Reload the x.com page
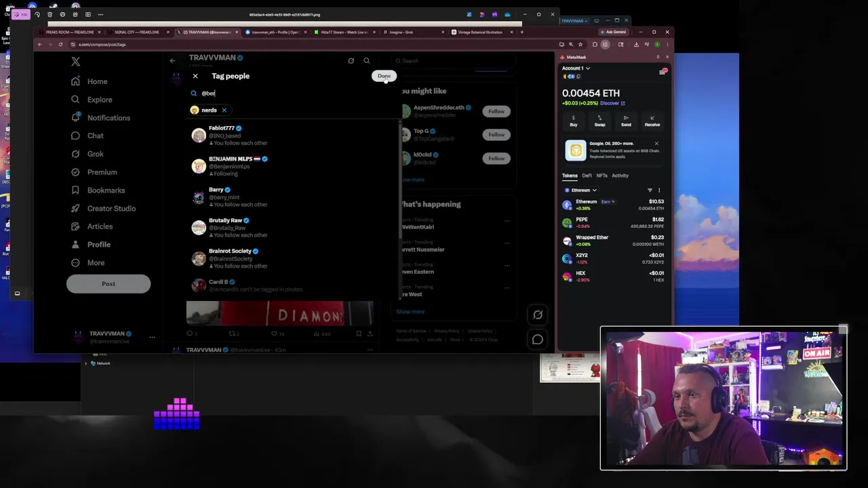Screen dimensions: 868x488 60,45
